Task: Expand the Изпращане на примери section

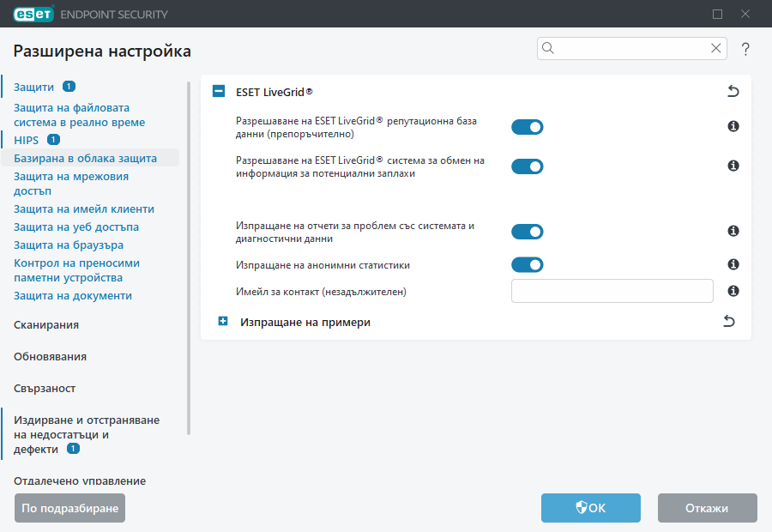Action: 223,320
